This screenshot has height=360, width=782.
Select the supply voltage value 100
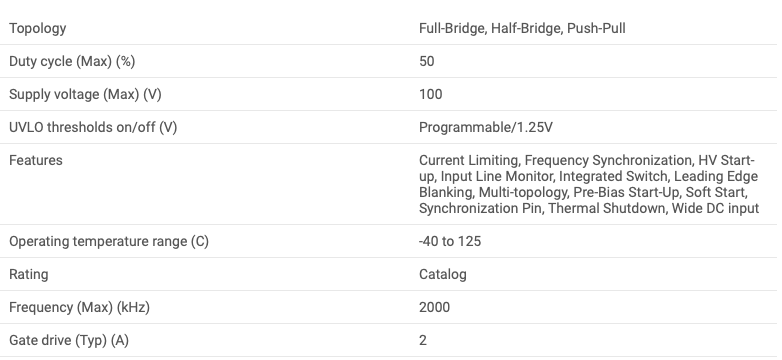[x=430, y=94]
